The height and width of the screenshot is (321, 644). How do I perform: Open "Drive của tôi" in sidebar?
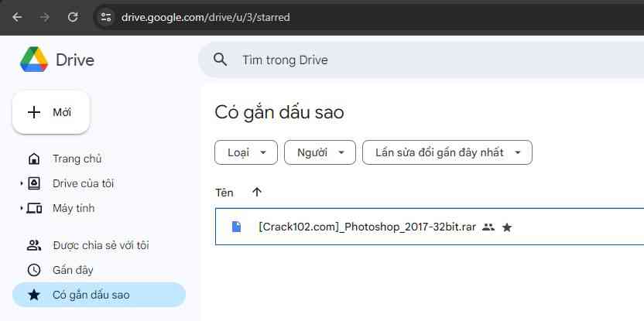point(83,183)
